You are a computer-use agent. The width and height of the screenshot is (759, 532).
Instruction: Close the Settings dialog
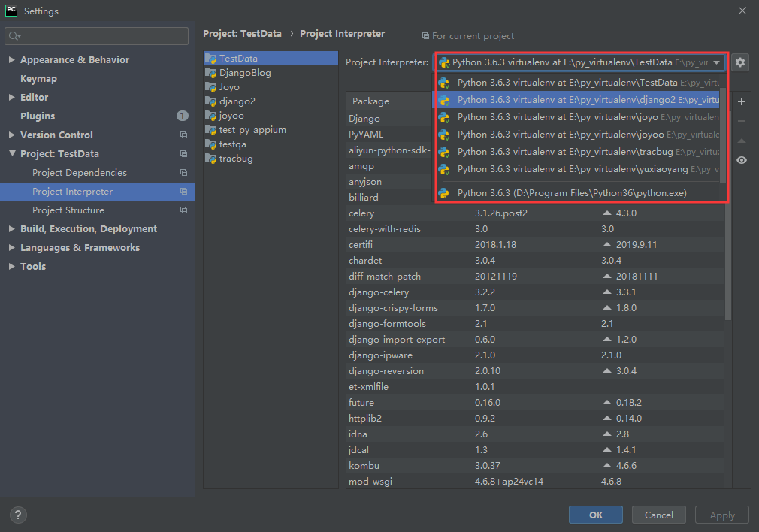pyautogui.click(x=742, y=11)
